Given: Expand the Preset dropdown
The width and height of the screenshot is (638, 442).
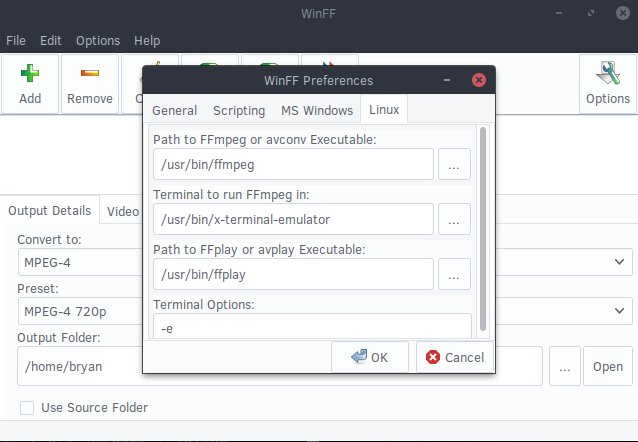Looking at the screenshot, I should click(x=619, y=311).
